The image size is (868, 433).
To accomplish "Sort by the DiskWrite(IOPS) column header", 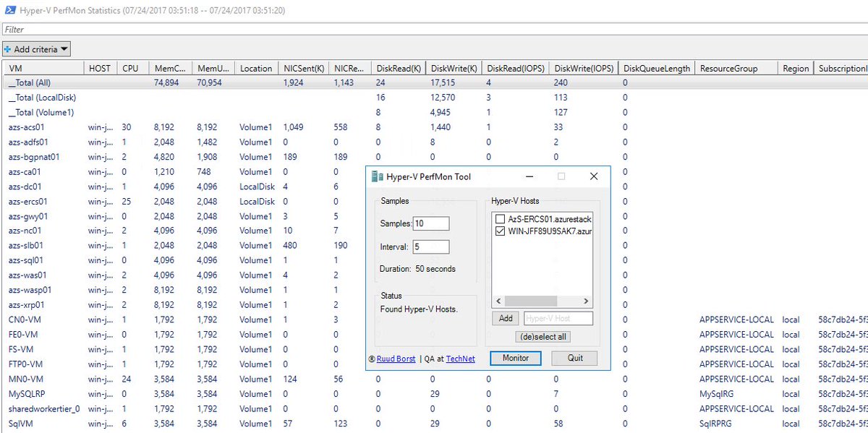I will 584,68.
